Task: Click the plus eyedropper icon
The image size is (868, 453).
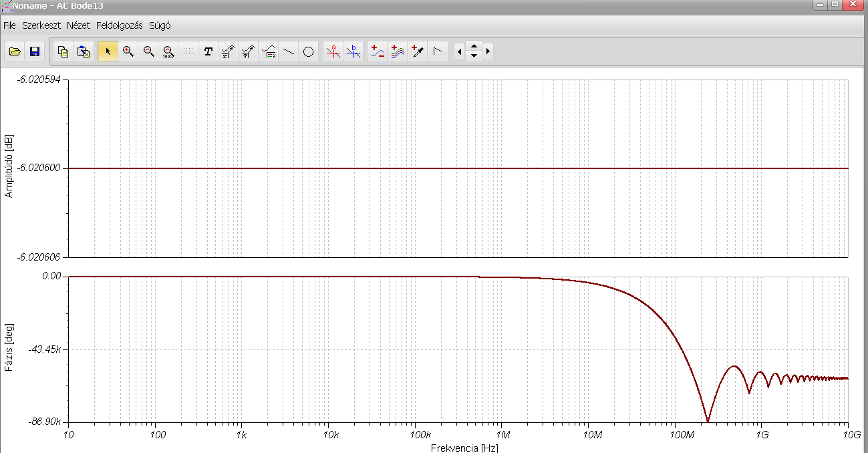Action: pyautogui.click(x=418, y=51)
